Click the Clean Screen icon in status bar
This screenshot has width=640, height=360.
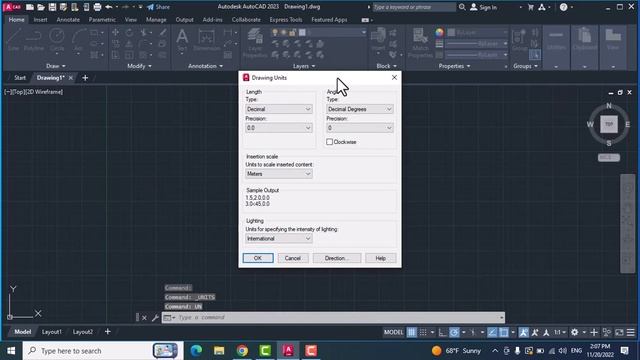pyautogui.click(x=619, y=332)
